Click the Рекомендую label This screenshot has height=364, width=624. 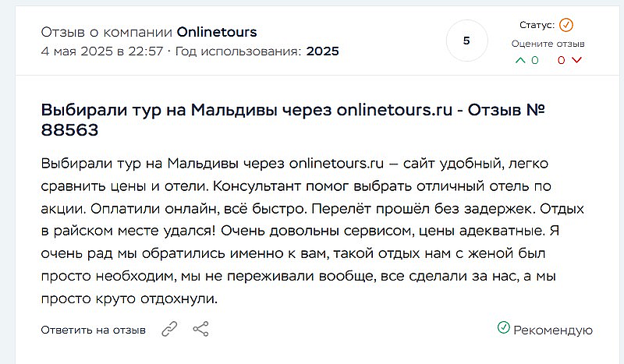[553, 330]
